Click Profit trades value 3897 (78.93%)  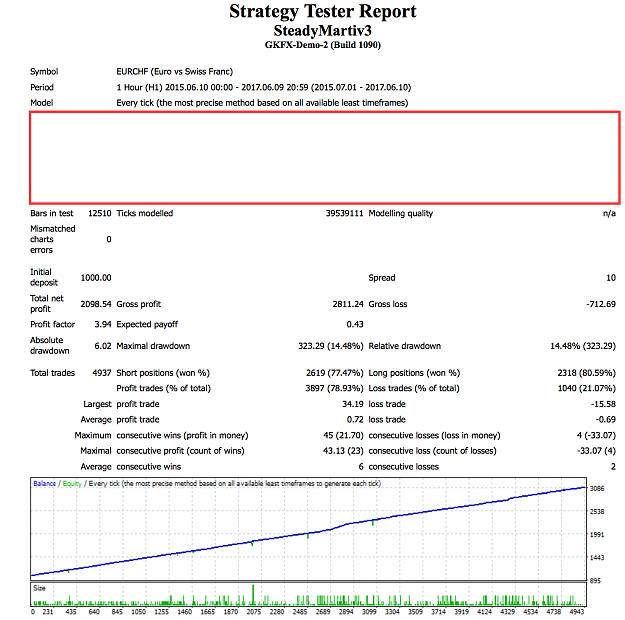[334, 388]
